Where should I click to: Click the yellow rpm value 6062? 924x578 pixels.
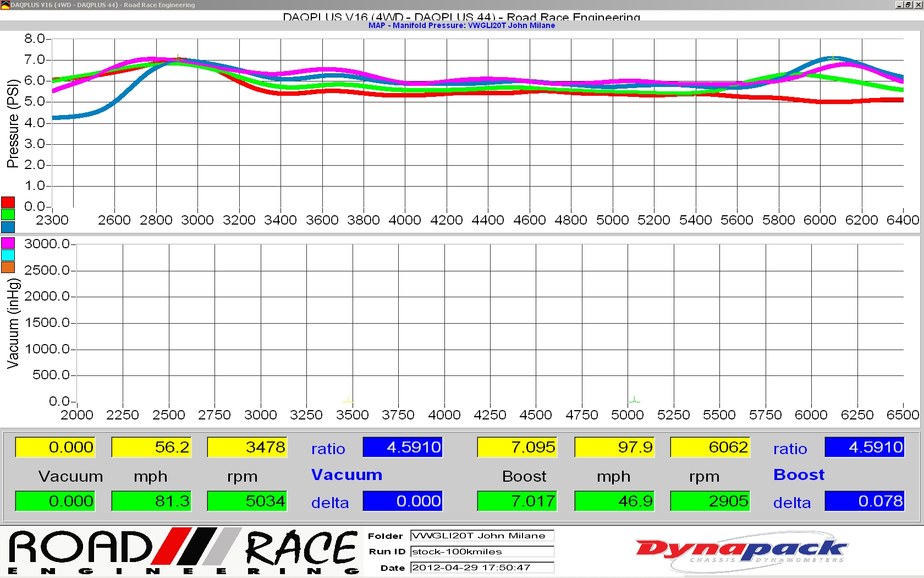point(710,447)
